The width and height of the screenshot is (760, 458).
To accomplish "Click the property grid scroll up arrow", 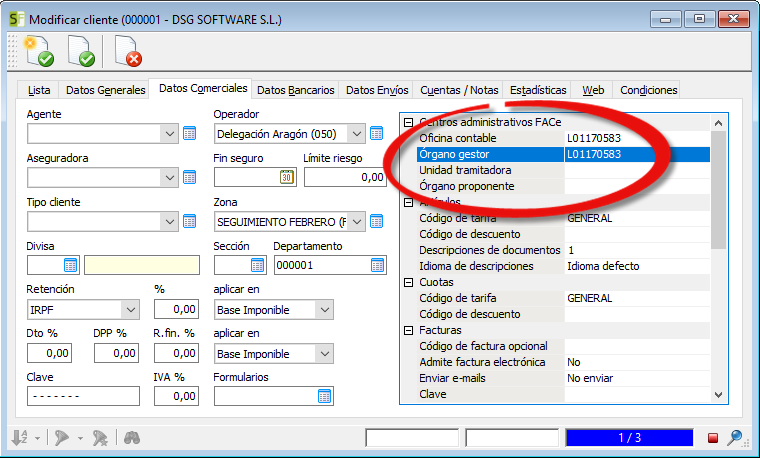I will pos(718,123).
